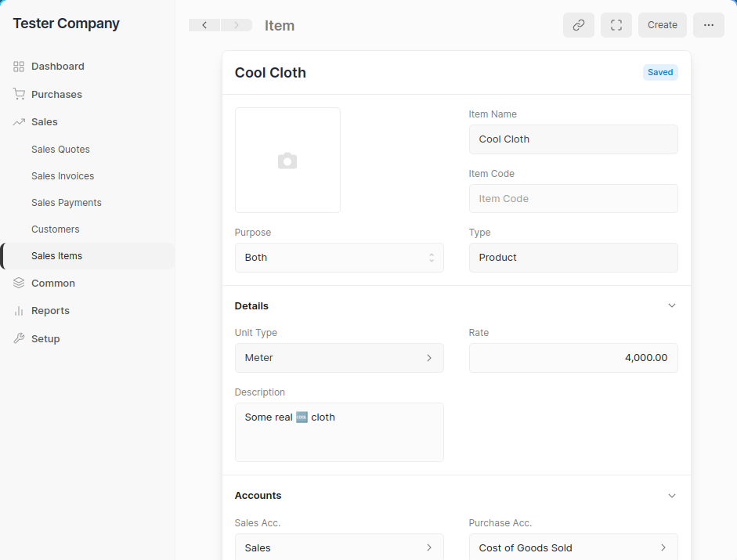This screenshot has height=560, width=737.
Task: Open the Unit Type Meter selector
Action: 338,358
